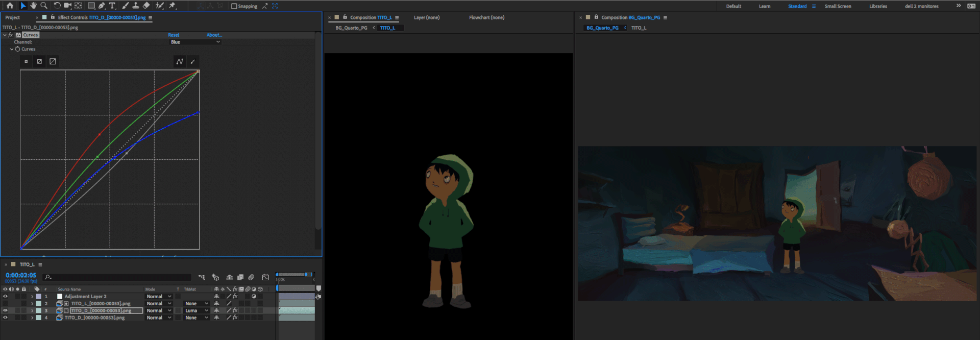Select the Selection (arrow) tool
Viewport: 980px width, 340px height.
click(23, 6)
